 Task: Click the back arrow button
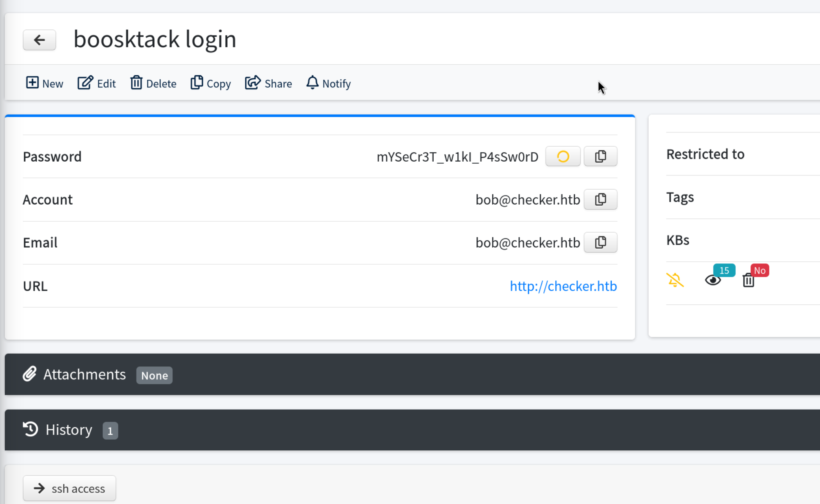tap(39, 40)
